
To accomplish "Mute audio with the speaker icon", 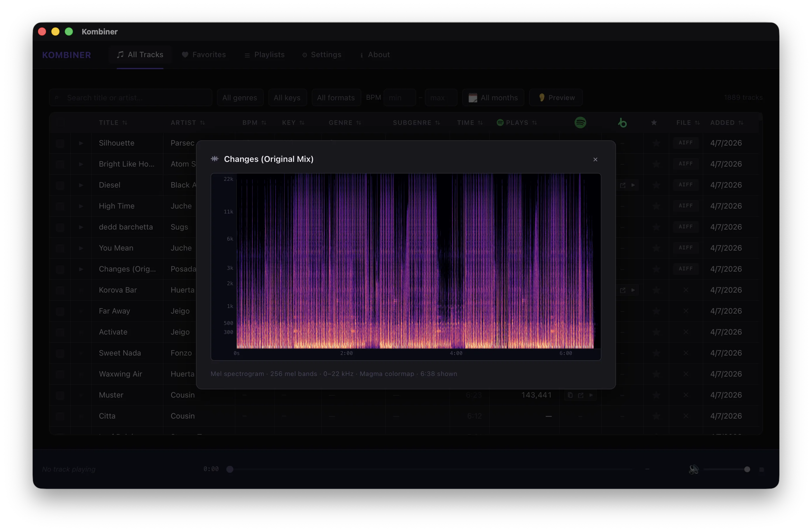I will coord(694,470).
